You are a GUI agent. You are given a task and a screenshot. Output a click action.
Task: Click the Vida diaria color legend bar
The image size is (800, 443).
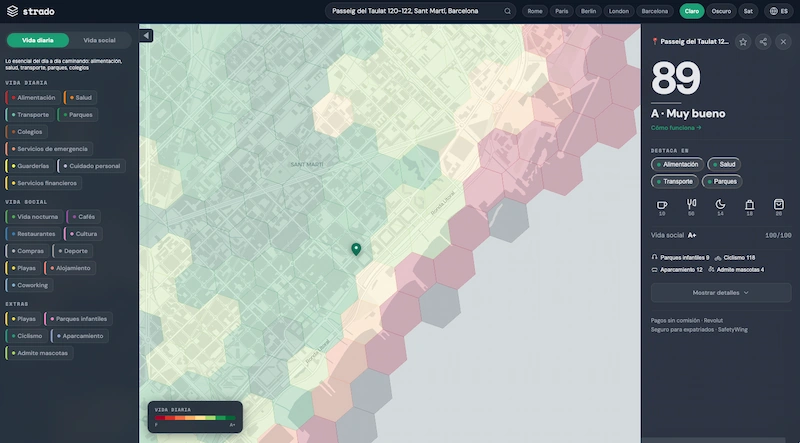(195, 418)
